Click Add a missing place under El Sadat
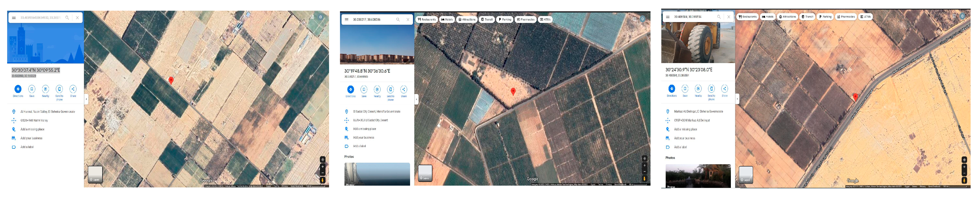This screenshot has width=980, height=197. pos(365,129)
